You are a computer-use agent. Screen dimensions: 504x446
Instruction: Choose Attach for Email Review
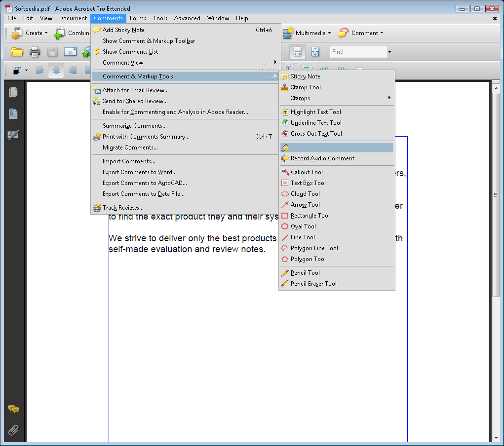185,90
